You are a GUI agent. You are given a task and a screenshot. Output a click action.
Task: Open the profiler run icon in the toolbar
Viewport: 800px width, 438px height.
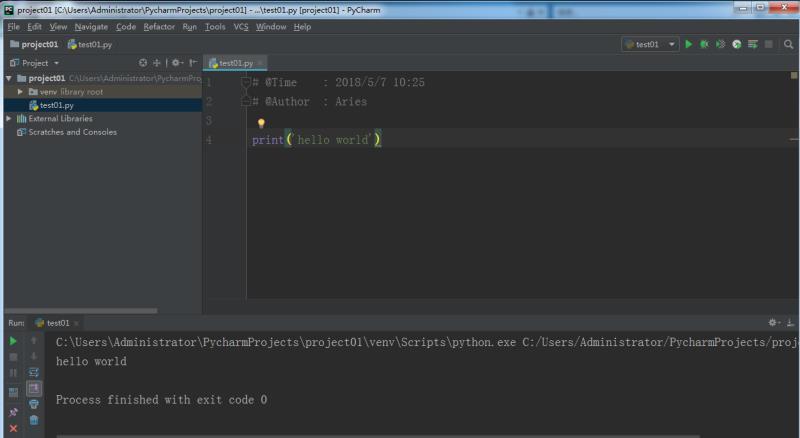tap(737, 44)
